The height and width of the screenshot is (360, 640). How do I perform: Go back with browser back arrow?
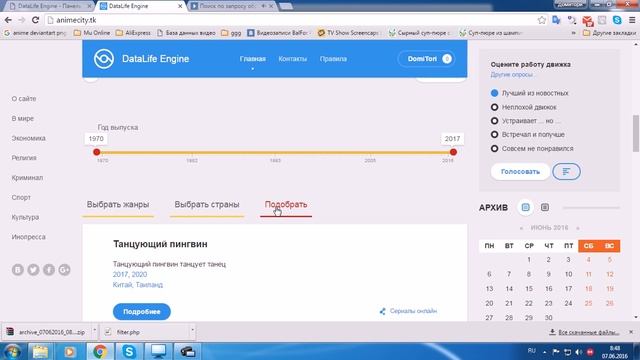coord(8,20)
